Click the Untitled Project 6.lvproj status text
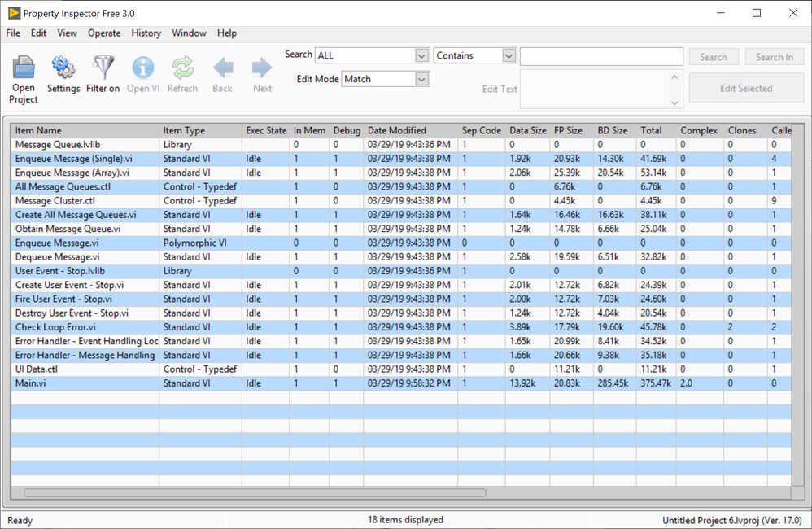 [732, 520]
